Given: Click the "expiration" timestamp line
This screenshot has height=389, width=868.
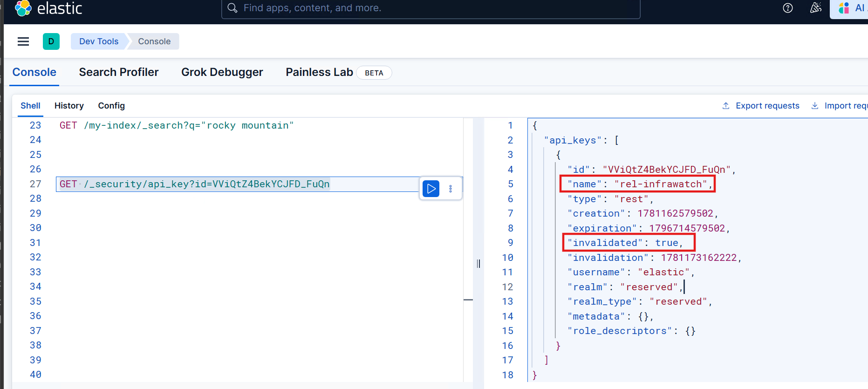Looking at the screenshot, I should [x=649, y=228].
